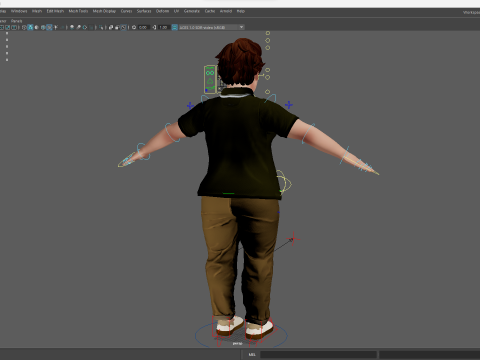Click the Exposure reset icon
The width and height of the screenshot is (480, 360).
pos(134,27)
